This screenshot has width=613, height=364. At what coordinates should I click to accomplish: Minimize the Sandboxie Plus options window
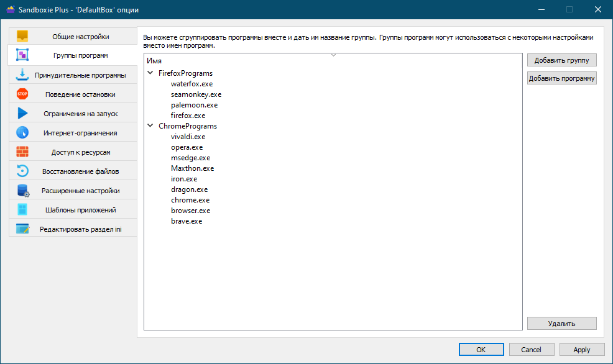tap(542, 9)
